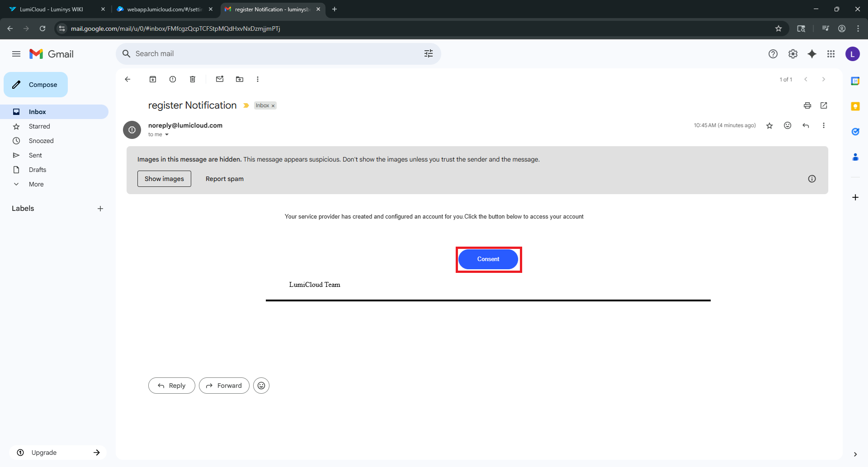The width and height of the screenshot is (868, 467).
Task: Archive the open email
Action: [x=153, y=79]
